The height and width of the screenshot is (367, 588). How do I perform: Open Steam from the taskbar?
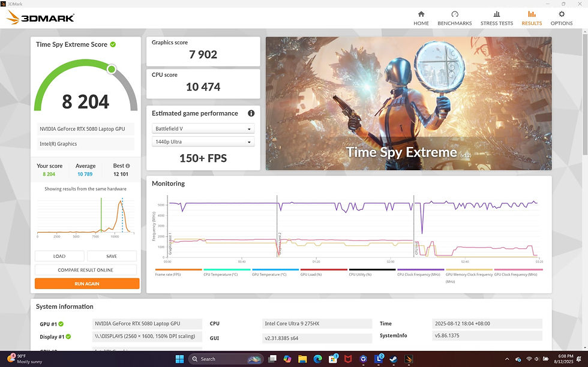[x=394, y=359]
